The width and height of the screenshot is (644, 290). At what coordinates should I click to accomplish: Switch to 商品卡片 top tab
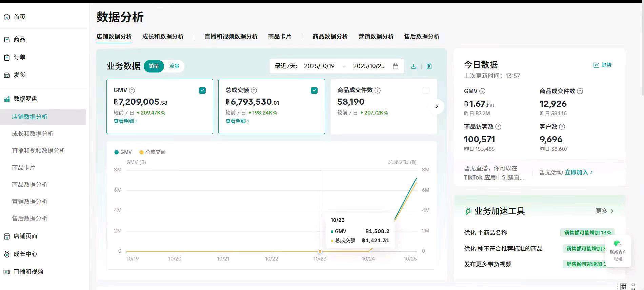[280, 37]
